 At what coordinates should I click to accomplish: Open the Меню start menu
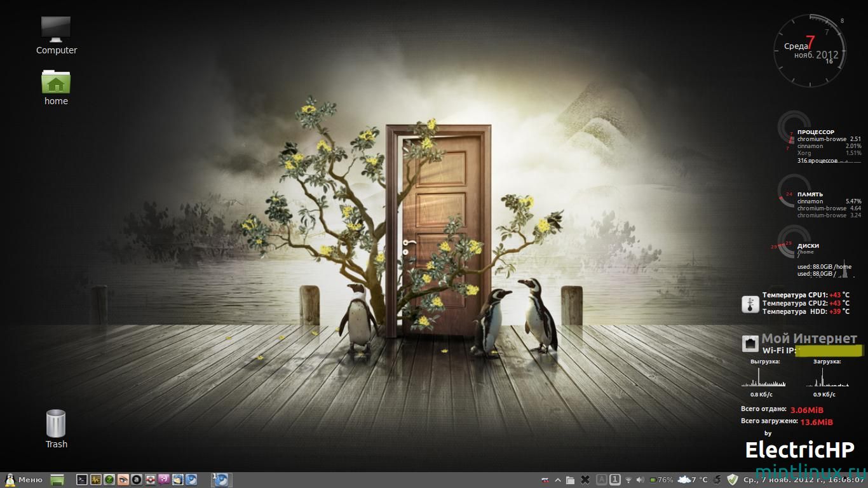pos(23,480)
